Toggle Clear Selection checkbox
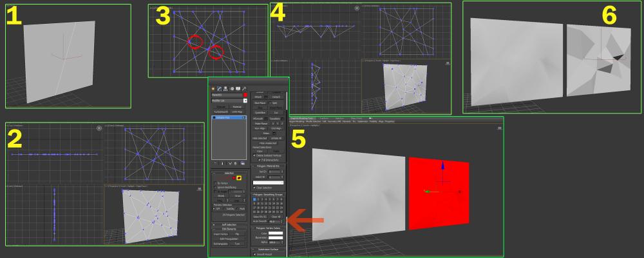 pyautogui.click(x=254, y=188)
